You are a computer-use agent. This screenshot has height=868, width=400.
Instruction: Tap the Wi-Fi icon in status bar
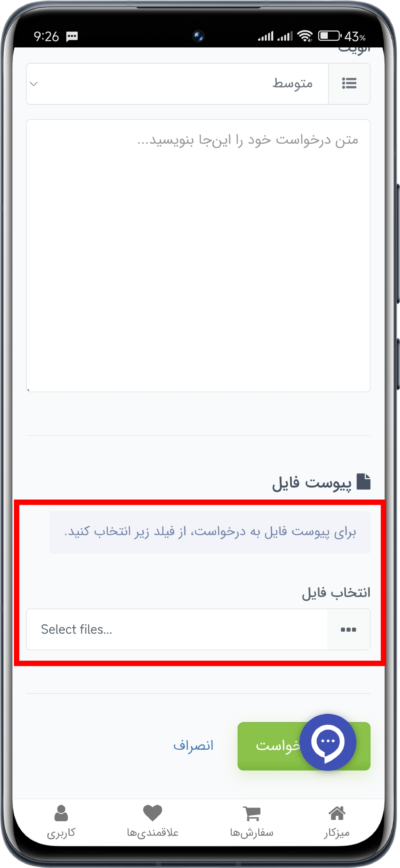[x=305, y=36]
